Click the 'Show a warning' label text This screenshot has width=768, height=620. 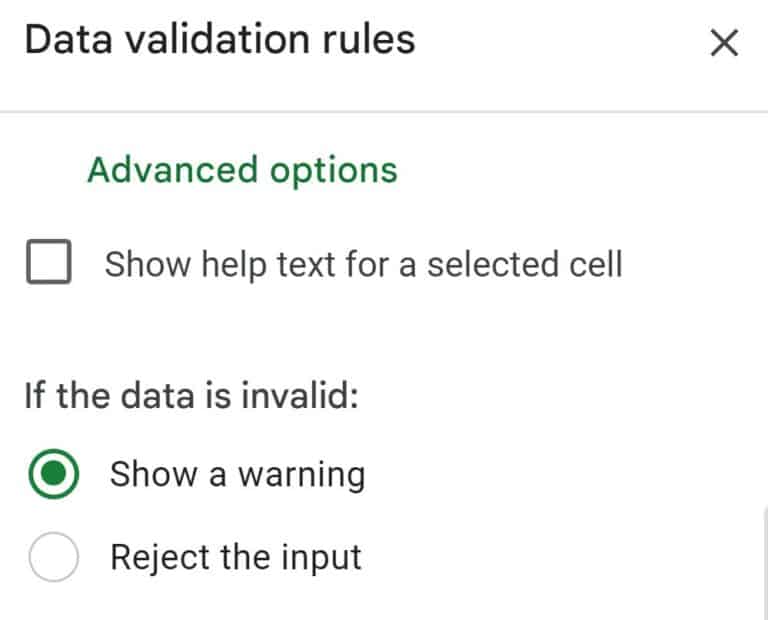(x=238, y=475)
